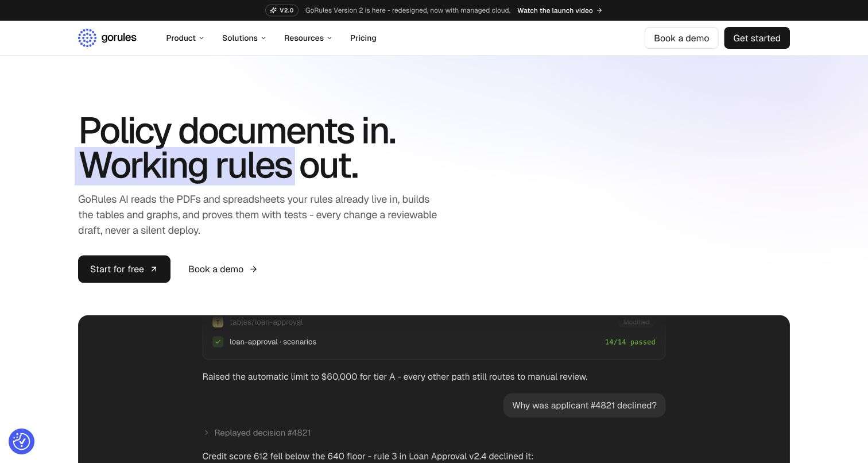Viewport: 868px width, 463px height.
Task: Click the gorules wordmark text
Action: click(x=119, y=38)
